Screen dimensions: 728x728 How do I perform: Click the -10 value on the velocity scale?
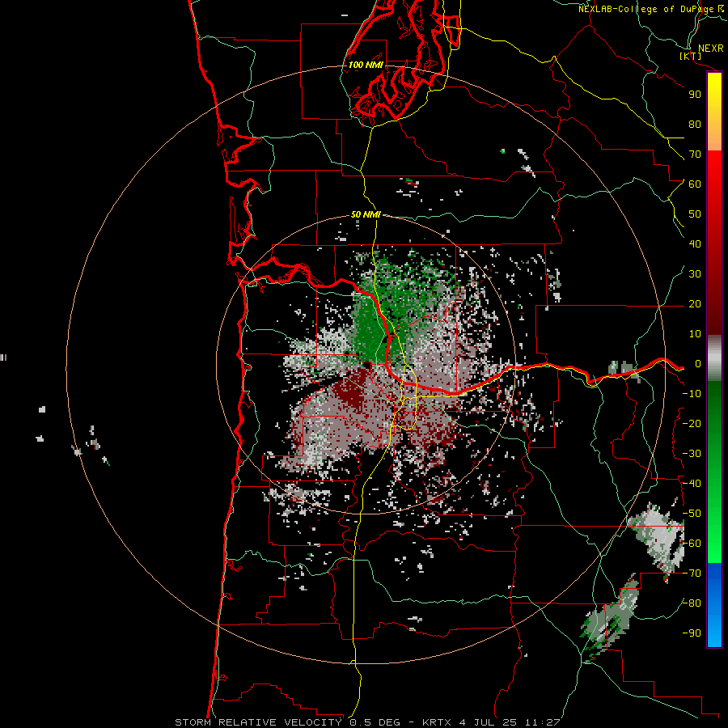[692, 394]
